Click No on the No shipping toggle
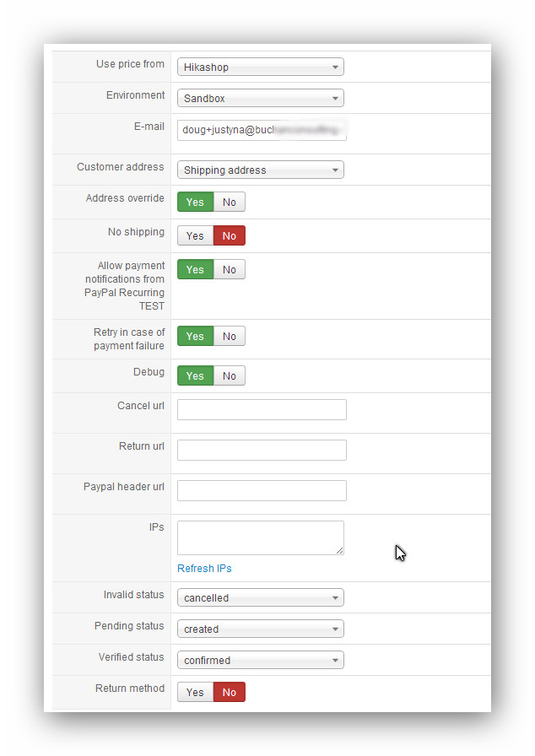Image resolution: width=535 pixels, height=756 pixels. (229, 235)
